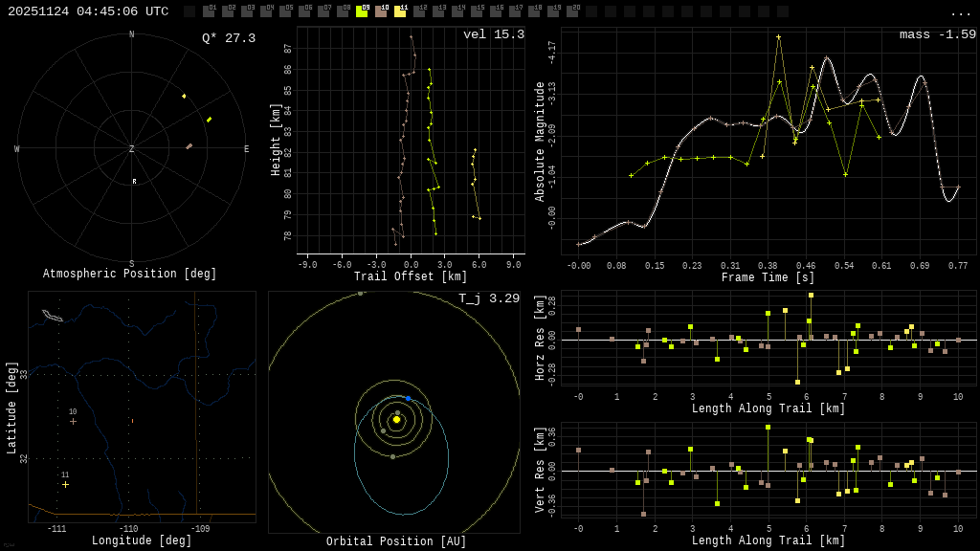Click the timestamp 20251124 04:45:06 UTC
980x551 pixels.
pos(88,11)
